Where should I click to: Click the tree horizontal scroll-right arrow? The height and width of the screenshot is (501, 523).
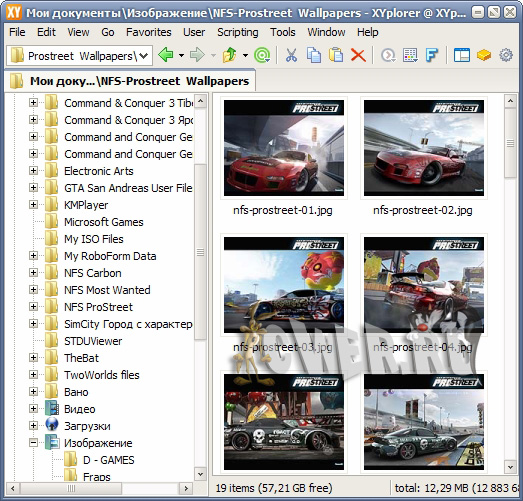pos(186,489)
